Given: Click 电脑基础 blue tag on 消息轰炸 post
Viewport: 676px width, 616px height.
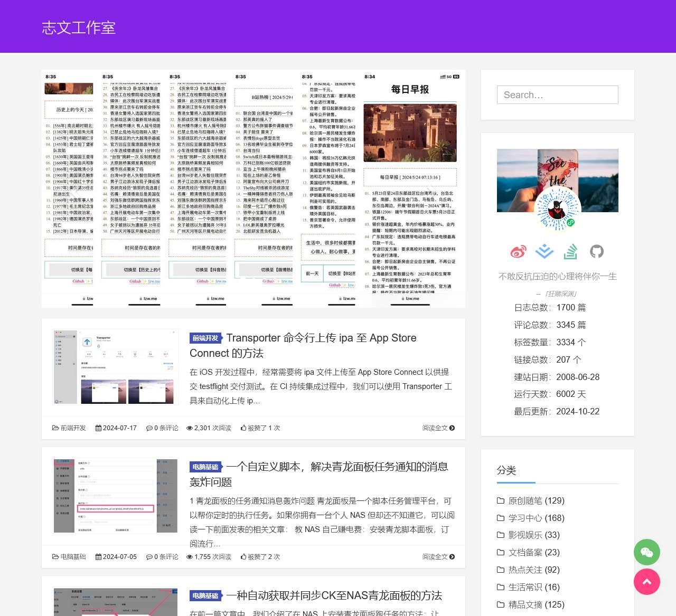Looking at the screenshot, I should (205, 467).
